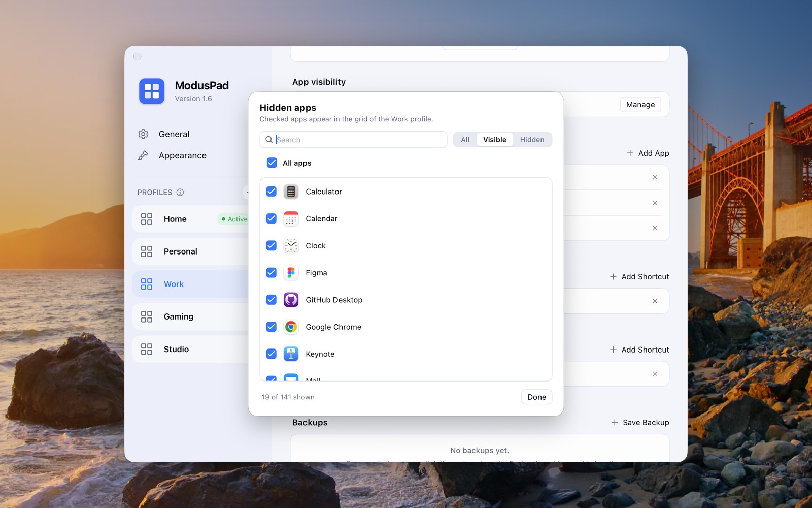Uncheck the Clock checkbox
The width and height of the screenshot is (812, 508).
[x=272, y=246]
